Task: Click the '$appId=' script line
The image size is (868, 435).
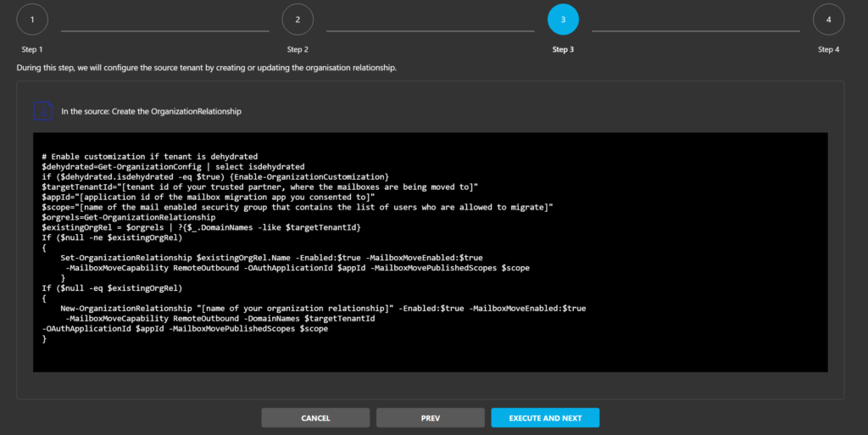Action: pyautogui.click(x=209, y=197)
